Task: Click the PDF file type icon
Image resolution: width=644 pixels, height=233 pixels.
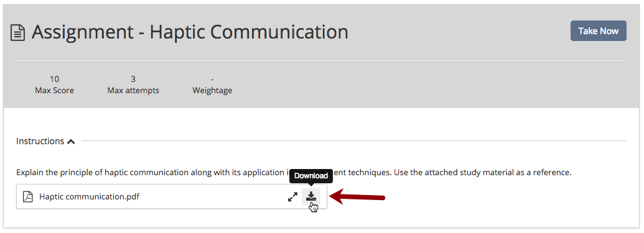Action: [x=27, y=196]
